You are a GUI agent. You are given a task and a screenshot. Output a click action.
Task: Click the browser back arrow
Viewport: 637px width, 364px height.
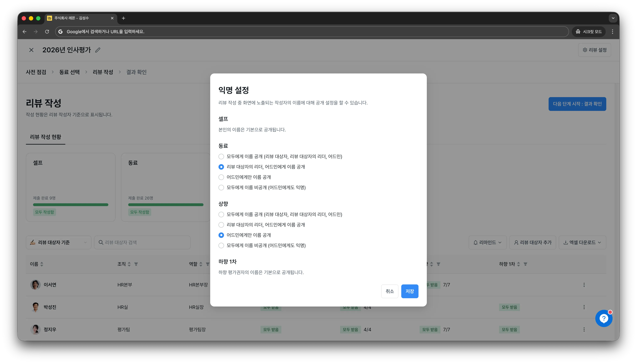point(24,31)
